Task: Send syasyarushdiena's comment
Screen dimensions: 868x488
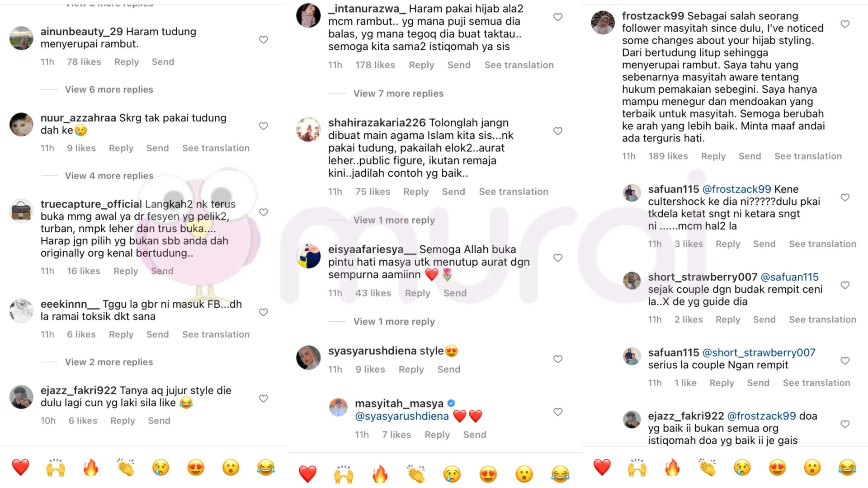Action: [448, 370]
